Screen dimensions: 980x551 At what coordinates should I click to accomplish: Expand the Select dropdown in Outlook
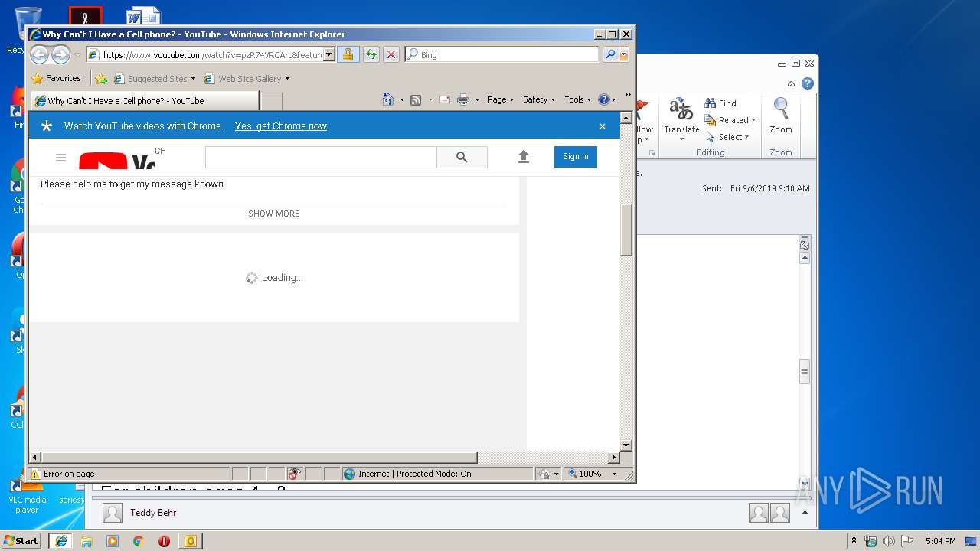[x=746, y=137]
